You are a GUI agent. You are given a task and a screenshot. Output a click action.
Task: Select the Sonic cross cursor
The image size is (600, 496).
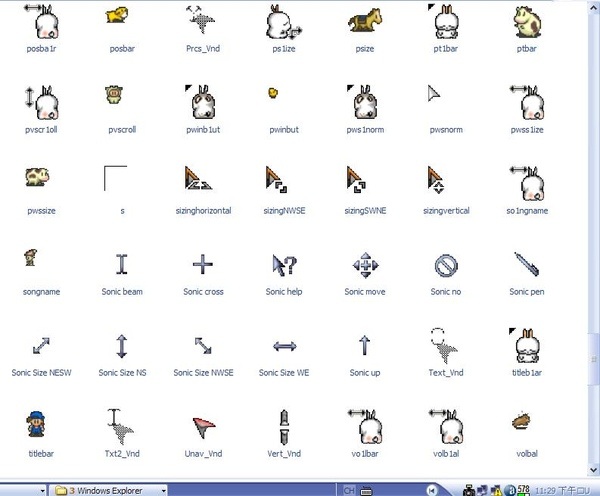click(202, 264)
